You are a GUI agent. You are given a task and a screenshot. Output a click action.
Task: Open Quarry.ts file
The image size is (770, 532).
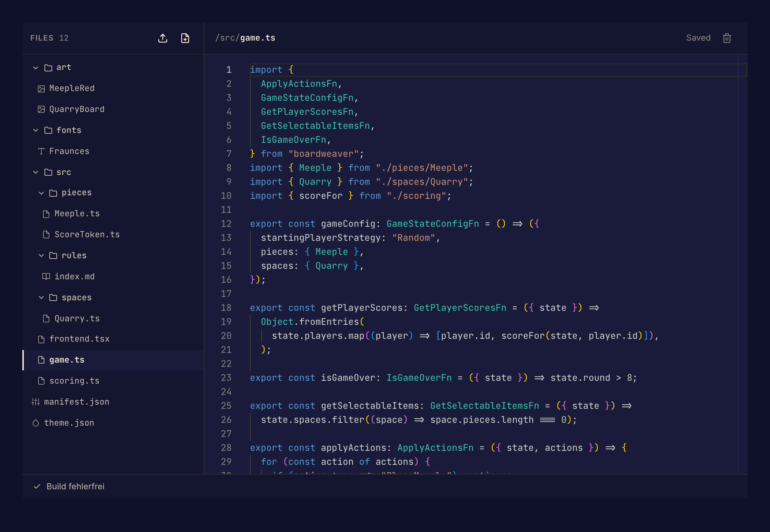pyautogui.click(x=113, y=318)
